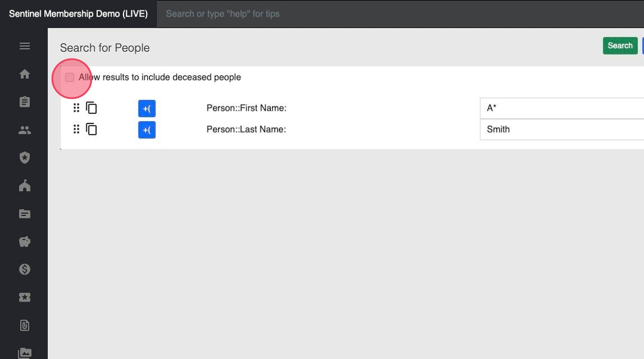Open the photo gallery icon in the sidebar
This screenshot has height=359, width=644.
coord(24,353)
